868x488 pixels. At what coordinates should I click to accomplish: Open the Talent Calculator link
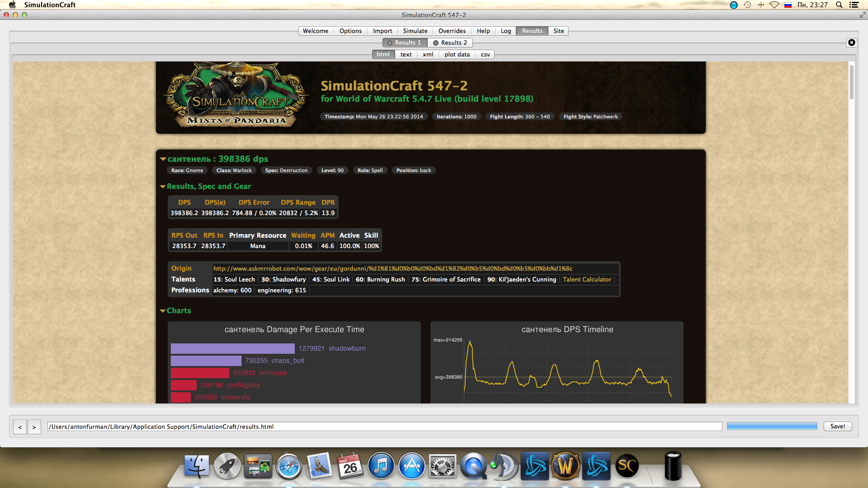(x=587, y=279)
